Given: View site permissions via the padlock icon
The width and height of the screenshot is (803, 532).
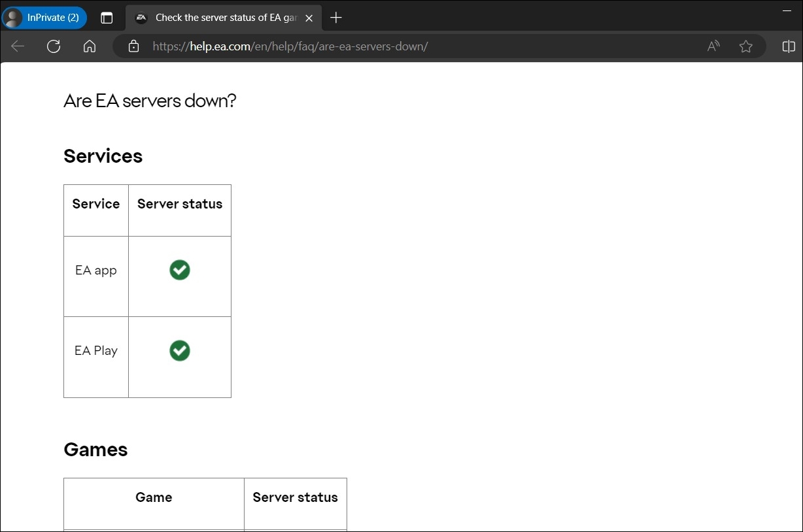Looking at the screenshot, I should 133,46.
